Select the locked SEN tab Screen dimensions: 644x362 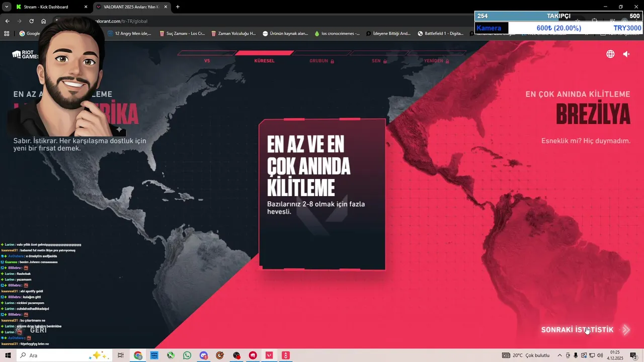(379, 61)
